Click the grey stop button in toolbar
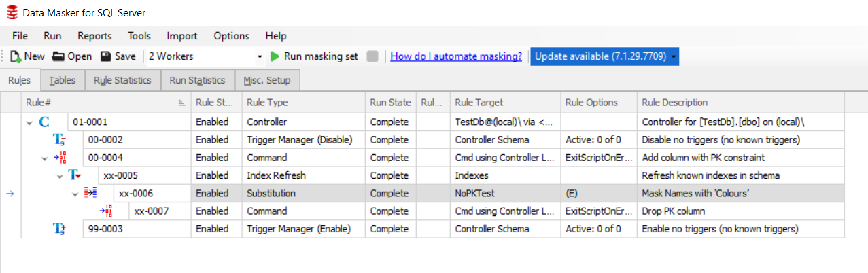The image size is (868, 273). (372, 57)
